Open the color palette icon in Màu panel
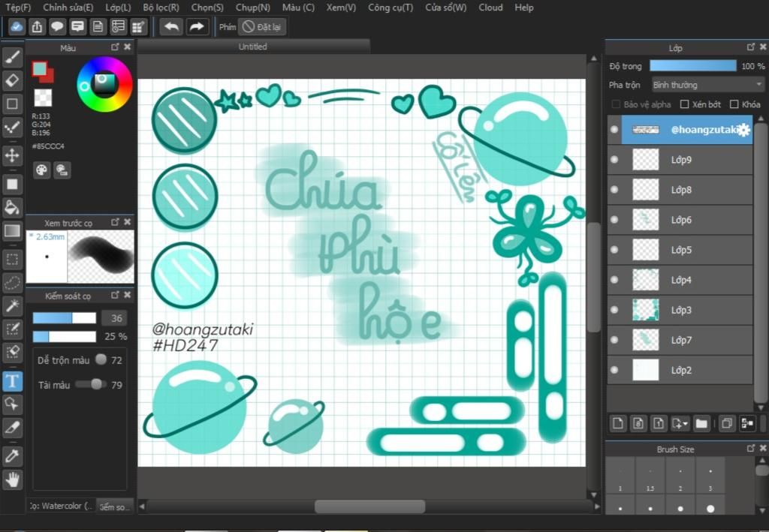This screenshot has width=769, height=532. coord(42,170)
